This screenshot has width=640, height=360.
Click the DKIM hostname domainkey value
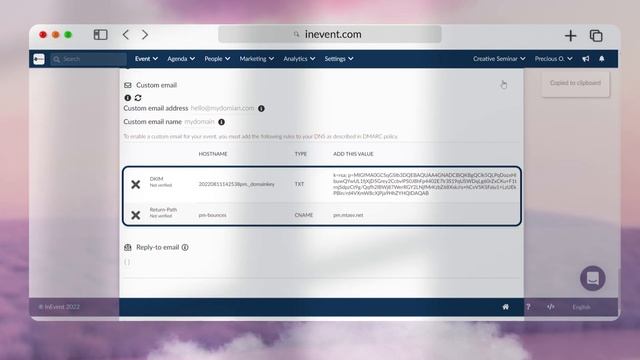236,184
